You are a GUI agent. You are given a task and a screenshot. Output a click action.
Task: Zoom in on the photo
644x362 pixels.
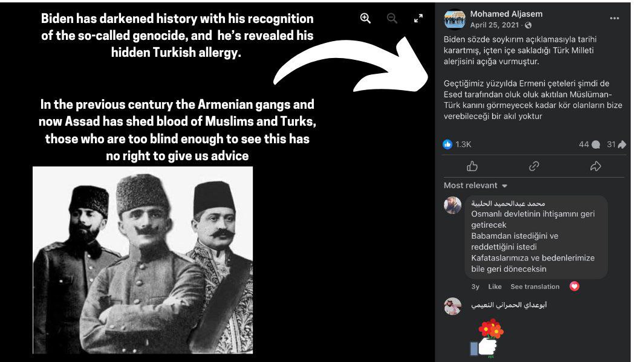click(365, 18)
